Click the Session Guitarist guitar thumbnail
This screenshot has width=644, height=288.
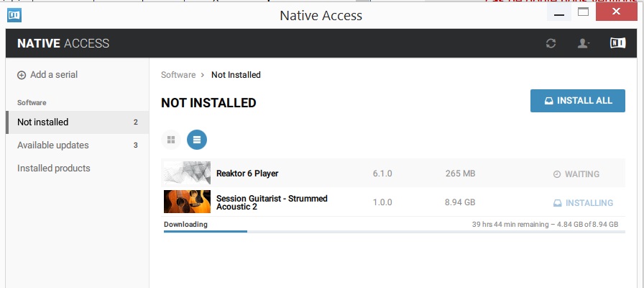tap(187, 202)
